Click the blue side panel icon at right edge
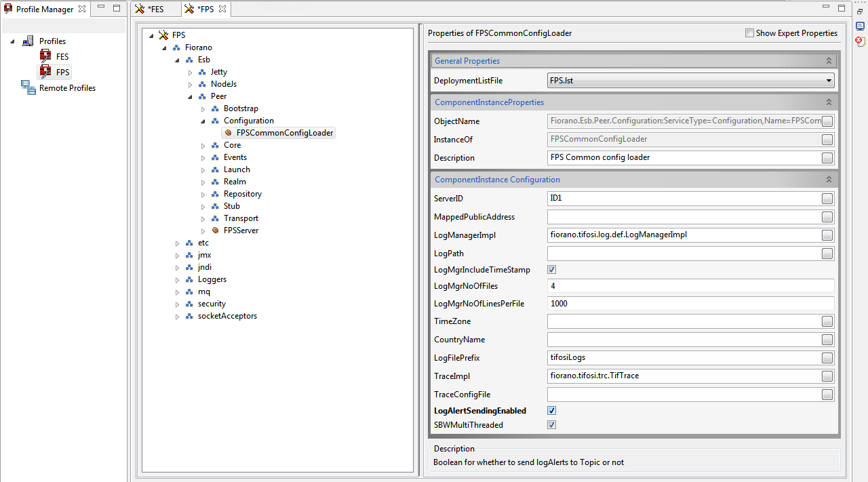The width and height of the screenshot is (868, 482). pos(860,26)
